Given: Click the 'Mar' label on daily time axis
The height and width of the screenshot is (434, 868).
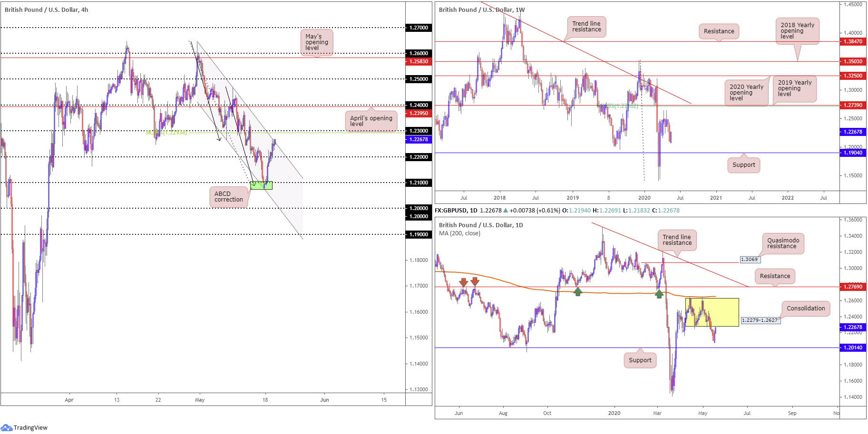Looking at the screenshot, I should click(657, 413).
